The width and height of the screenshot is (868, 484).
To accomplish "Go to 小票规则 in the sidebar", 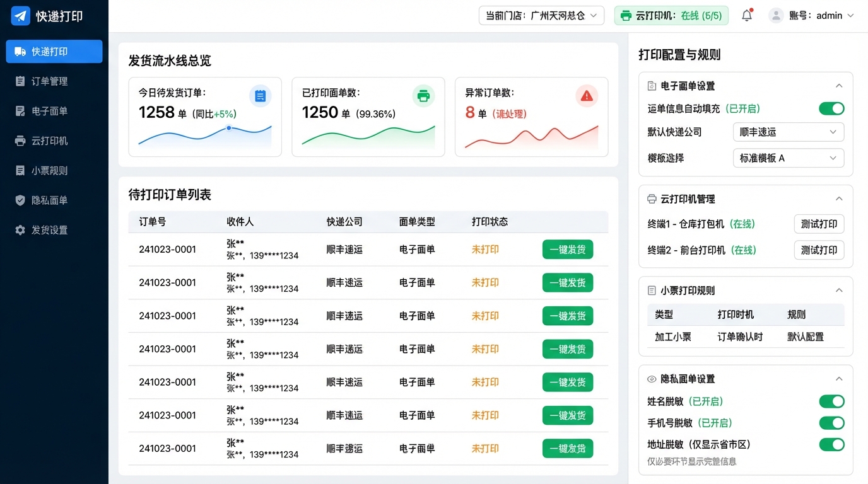I will coord(49,171).
